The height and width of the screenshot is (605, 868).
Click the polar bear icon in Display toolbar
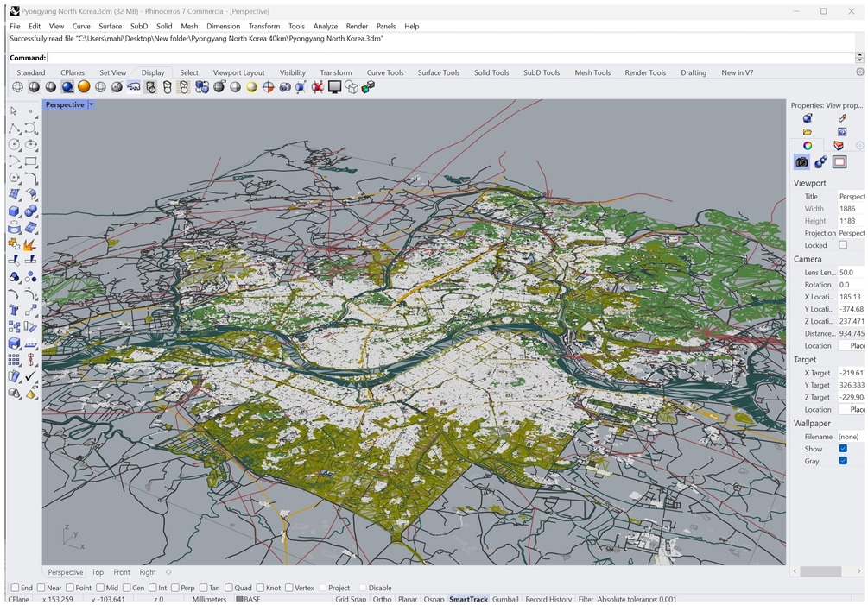[x=134, y=87]
